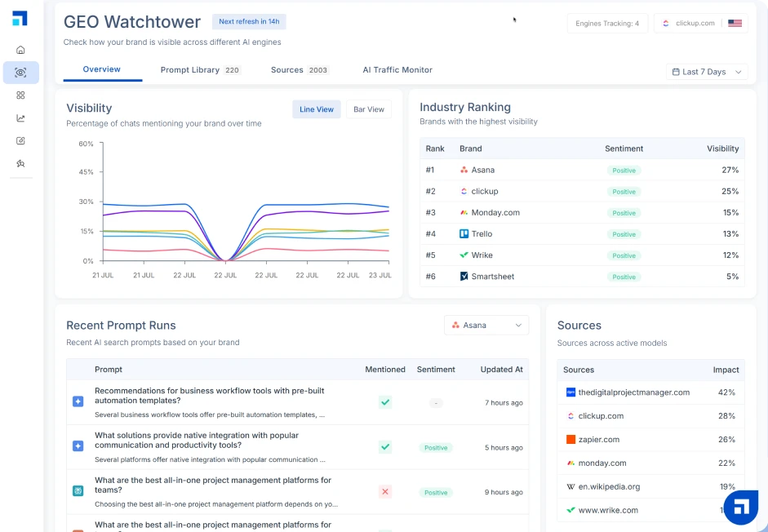Click the Monday.com logo in ranking table

pyautogui.click(x=464, y=213)
